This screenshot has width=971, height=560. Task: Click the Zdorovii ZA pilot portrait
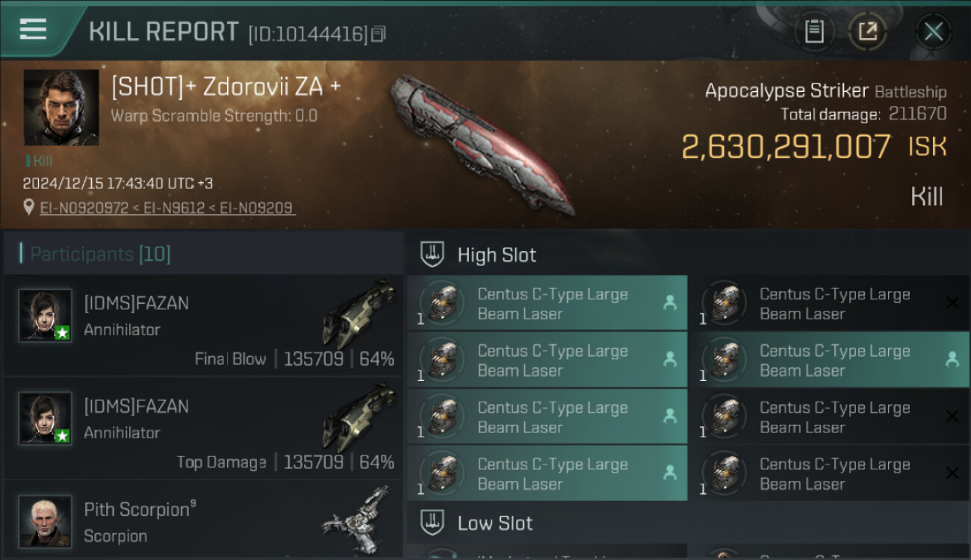coord(61,108)
